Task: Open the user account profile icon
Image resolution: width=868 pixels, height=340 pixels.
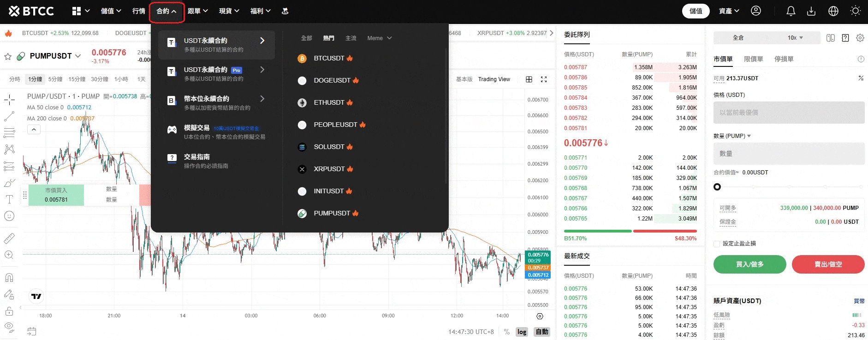Action: click(x=756, y=11)
